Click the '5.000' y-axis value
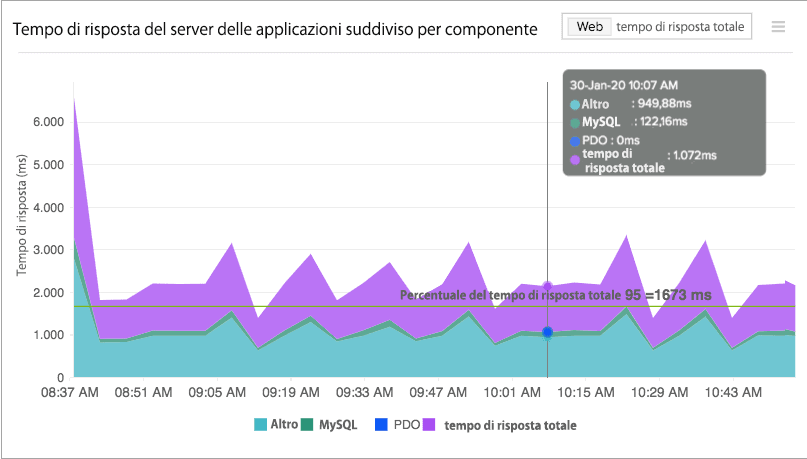Screen dimensions: 807x459 (48, 165)
